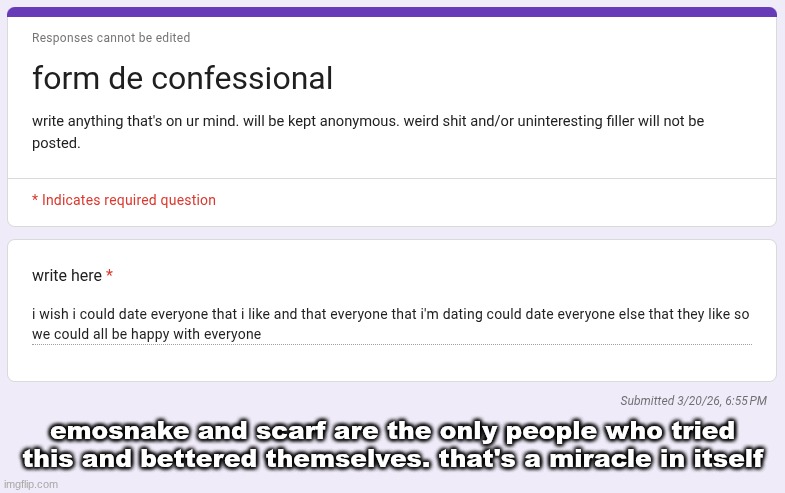Click the caption line mentioning emosnake and scarf
This screenshot has width=785, height=493.
(392, 432)
